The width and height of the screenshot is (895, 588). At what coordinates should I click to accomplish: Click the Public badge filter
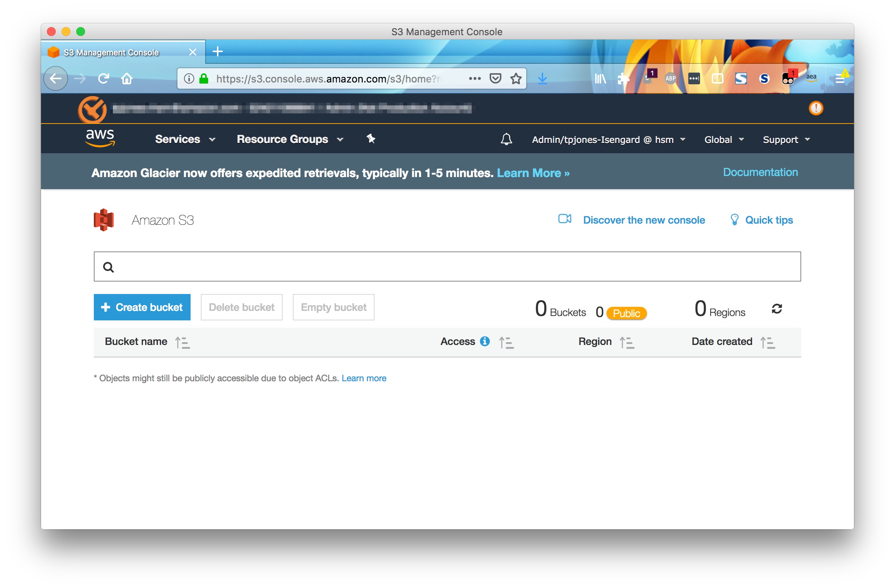[x=626, y=313]
